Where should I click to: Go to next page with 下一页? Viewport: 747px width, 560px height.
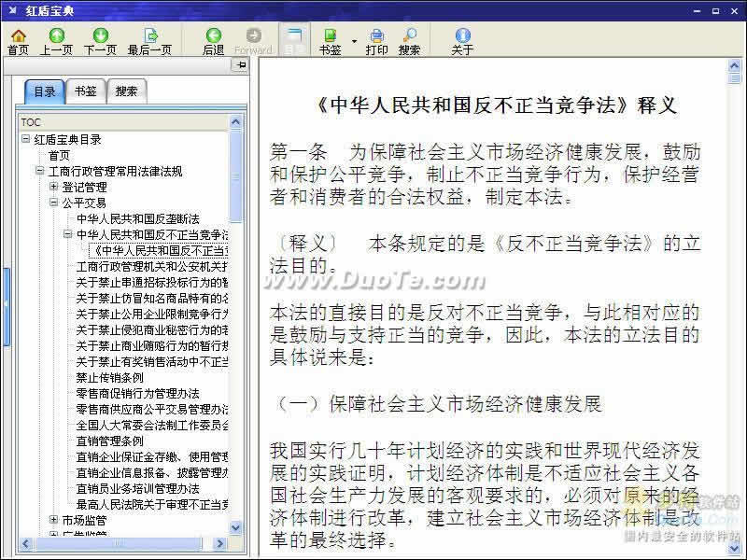[100, 40]
